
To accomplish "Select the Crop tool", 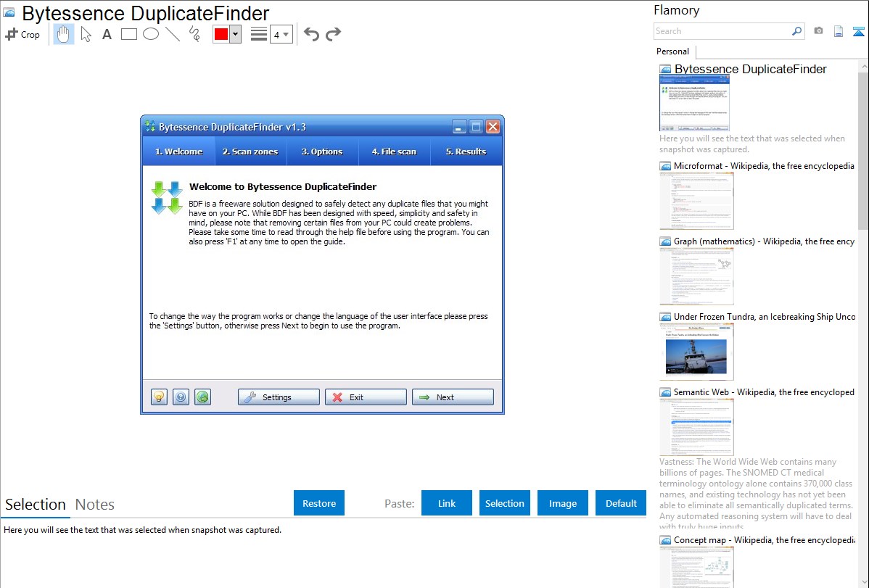I will pyautogui.click(x=22, y=34).
